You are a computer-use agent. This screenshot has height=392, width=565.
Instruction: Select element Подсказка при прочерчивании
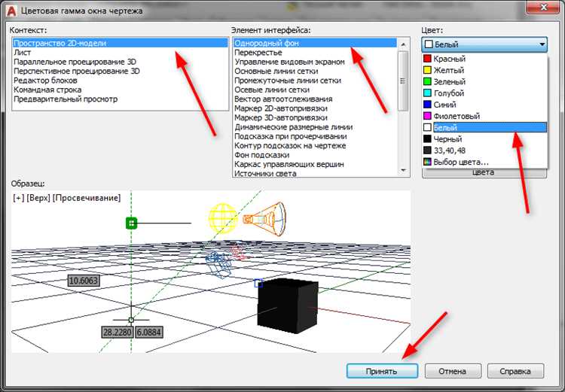(316, 137)
